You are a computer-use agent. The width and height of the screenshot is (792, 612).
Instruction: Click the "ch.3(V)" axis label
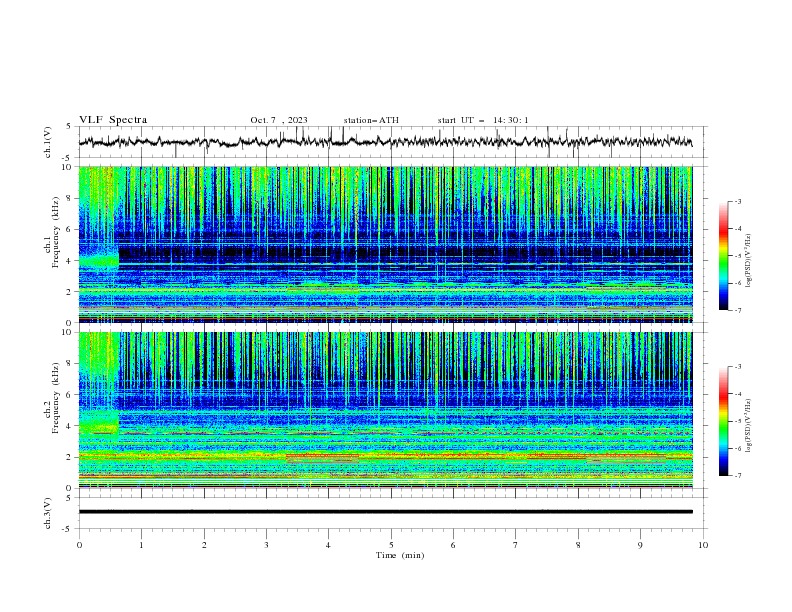(48, 513)
